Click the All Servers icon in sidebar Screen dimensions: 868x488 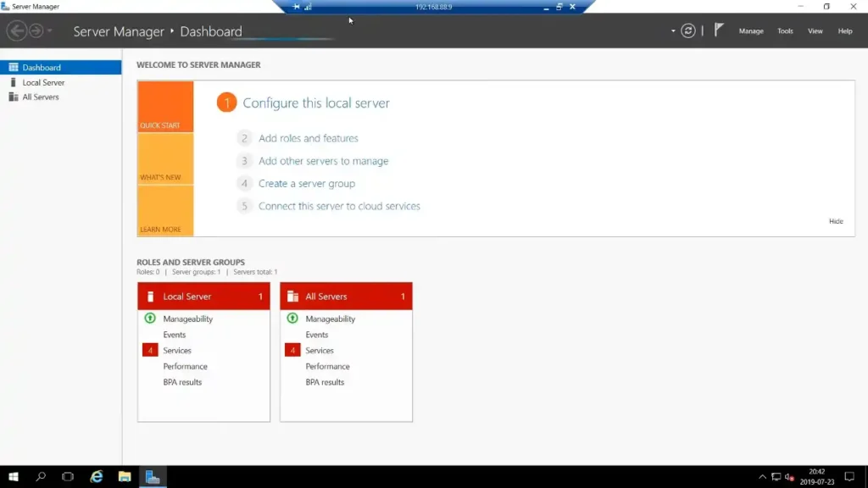14,97
